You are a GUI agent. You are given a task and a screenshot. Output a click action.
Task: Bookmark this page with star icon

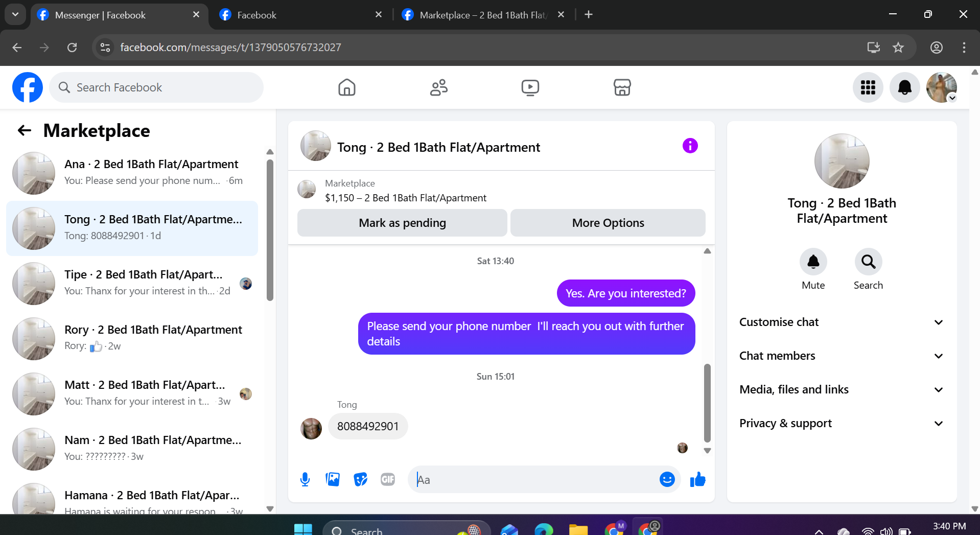[x=898, y=48]
